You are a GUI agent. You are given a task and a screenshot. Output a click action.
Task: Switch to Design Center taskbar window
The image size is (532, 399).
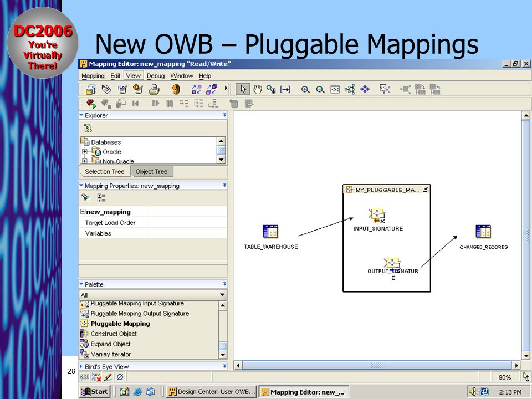coord(212,392)
